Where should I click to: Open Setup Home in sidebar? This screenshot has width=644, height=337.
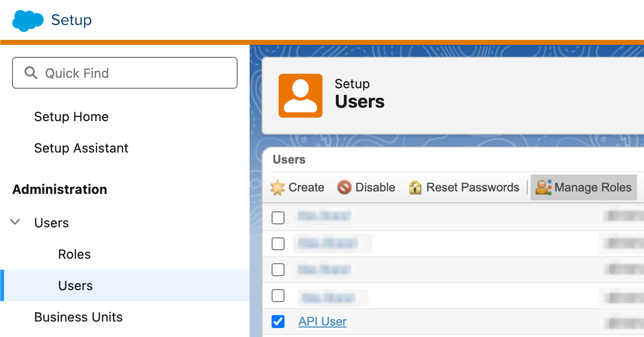[x=71, y=117]
